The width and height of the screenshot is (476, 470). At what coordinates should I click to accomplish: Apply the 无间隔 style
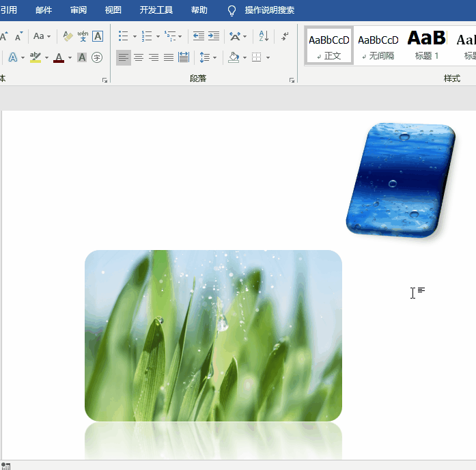pos(378,46)
